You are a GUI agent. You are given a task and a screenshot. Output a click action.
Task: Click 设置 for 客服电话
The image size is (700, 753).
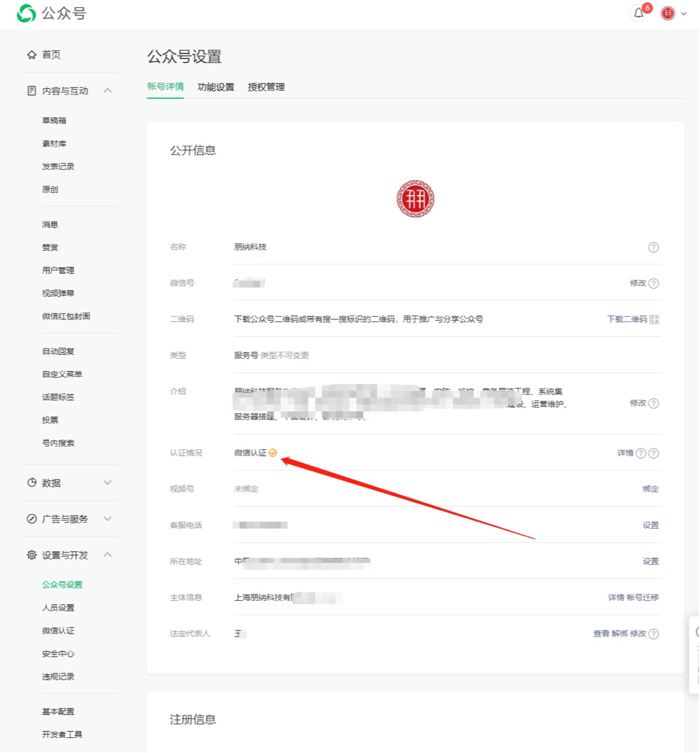click(650, 525)
